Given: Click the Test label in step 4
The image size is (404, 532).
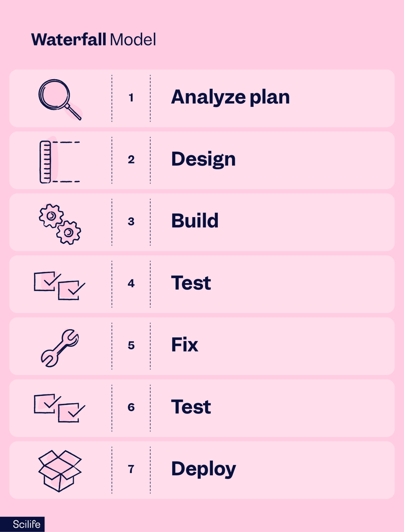Looking at the screenshot, I should [191, 283].
